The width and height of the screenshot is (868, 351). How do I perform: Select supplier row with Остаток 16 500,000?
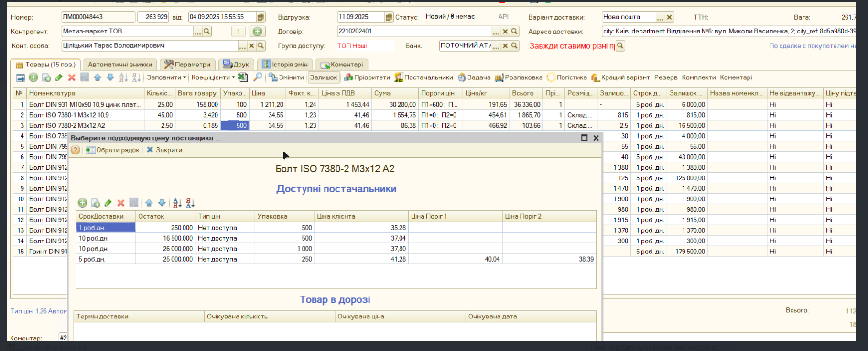point(336,238)
